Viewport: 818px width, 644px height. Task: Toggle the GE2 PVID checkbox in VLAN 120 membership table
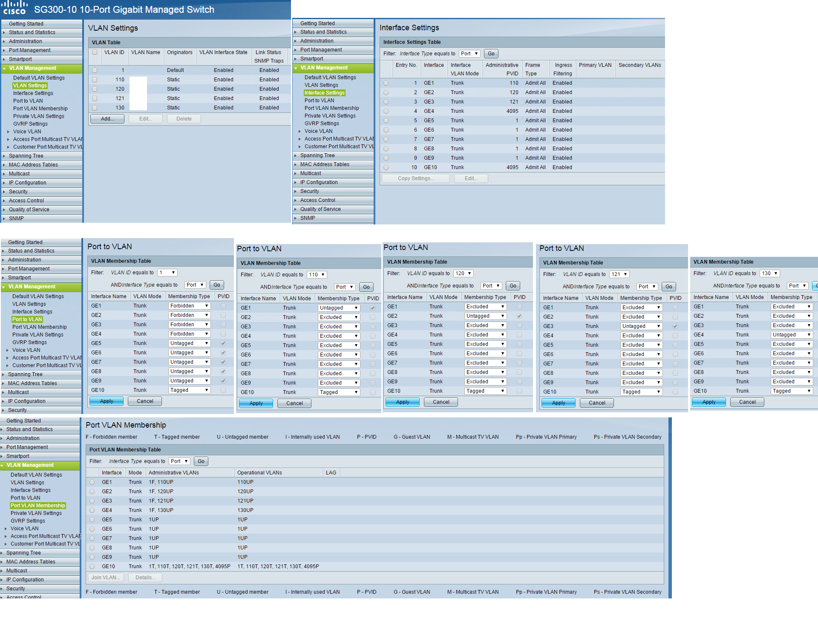pyautogui.click(x=519, y=316)
